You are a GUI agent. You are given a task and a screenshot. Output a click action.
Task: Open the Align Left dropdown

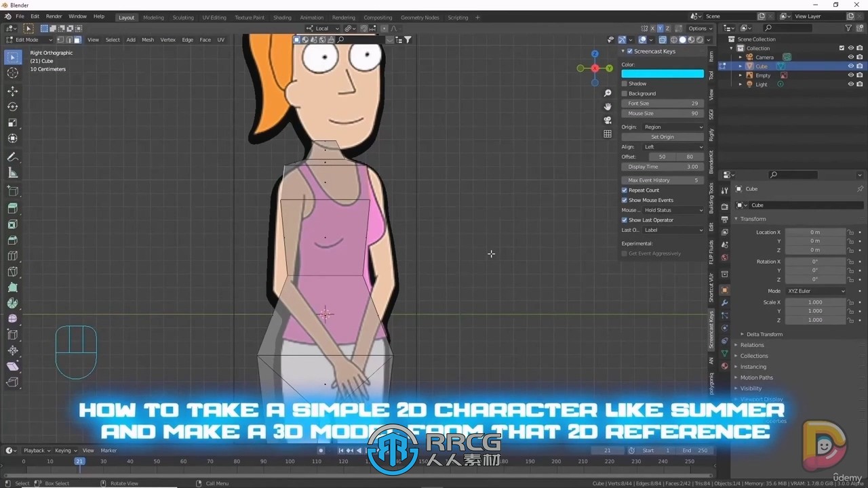click(x=673, y=147)
